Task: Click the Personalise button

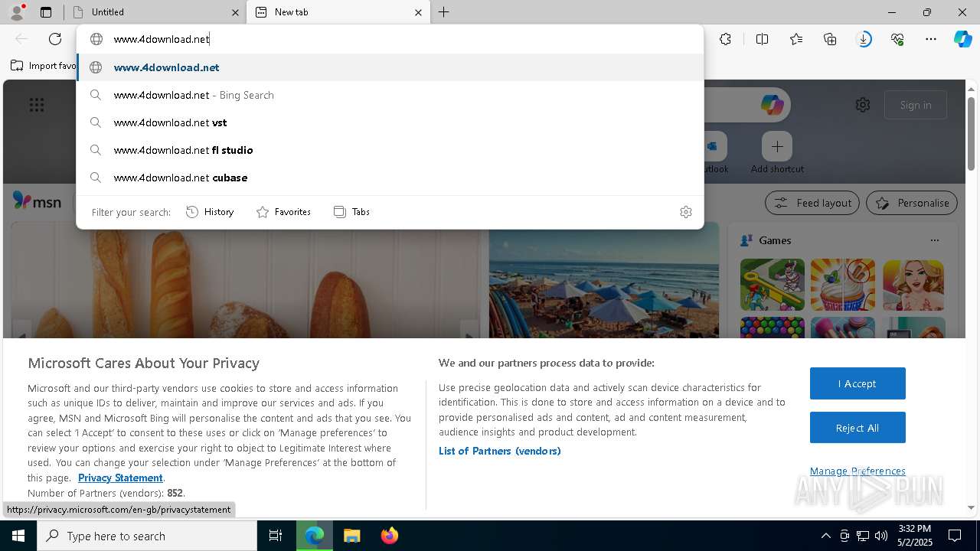Action: coord(912,203)
